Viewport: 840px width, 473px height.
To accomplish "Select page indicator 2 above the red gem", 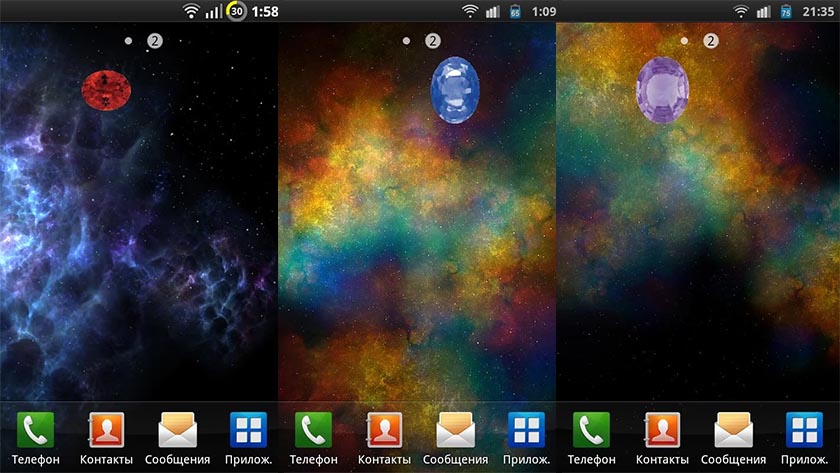I will [x=155, y=41].
